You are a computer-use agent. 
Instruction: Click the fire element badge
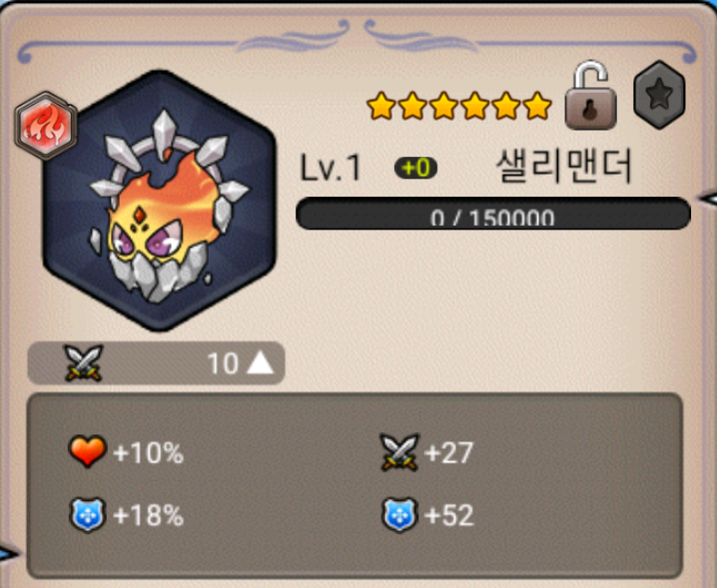46,125
